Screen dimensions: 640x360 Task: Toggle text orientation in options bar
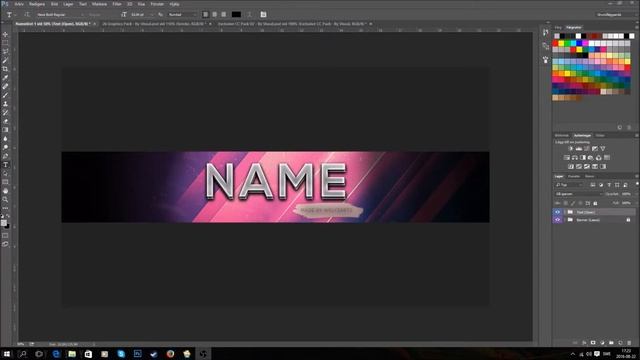27,14
